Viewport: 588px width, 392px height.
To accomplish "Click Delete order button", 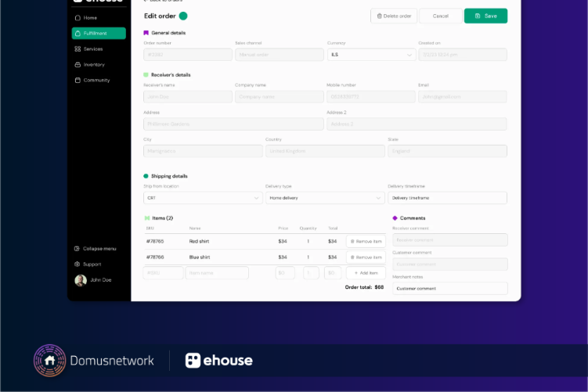I will [394, 16].
